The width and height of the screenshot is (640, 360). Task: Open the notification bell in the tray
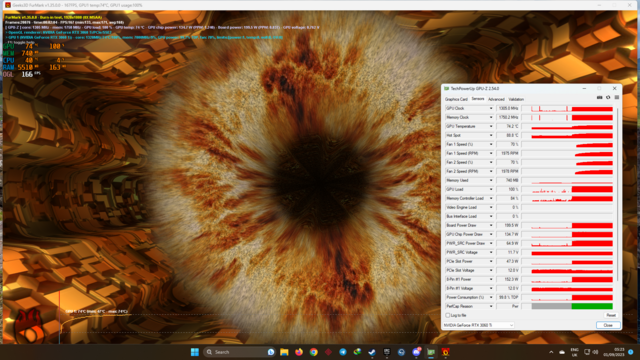(x=631, y=352)
